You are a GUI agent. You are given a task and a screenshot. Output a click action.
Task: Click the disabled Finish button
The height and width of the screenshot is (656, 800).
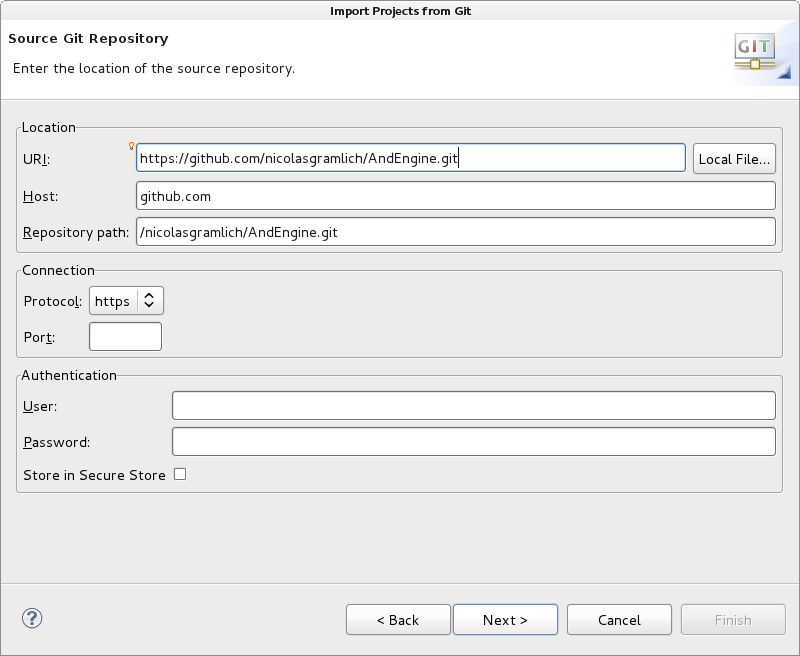(x=733, y=619)
